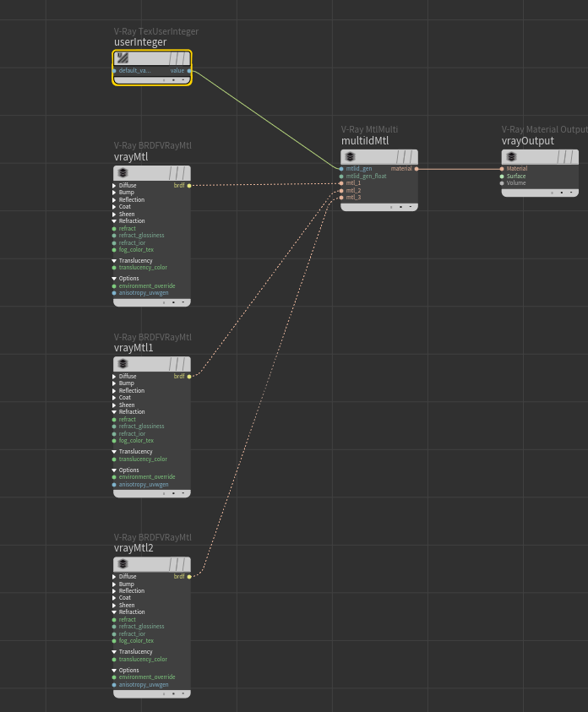The height and width of the screenshot is (712, 588).
Task: Click the refract input port on vrayMtl
Action: tap(114, 229)
